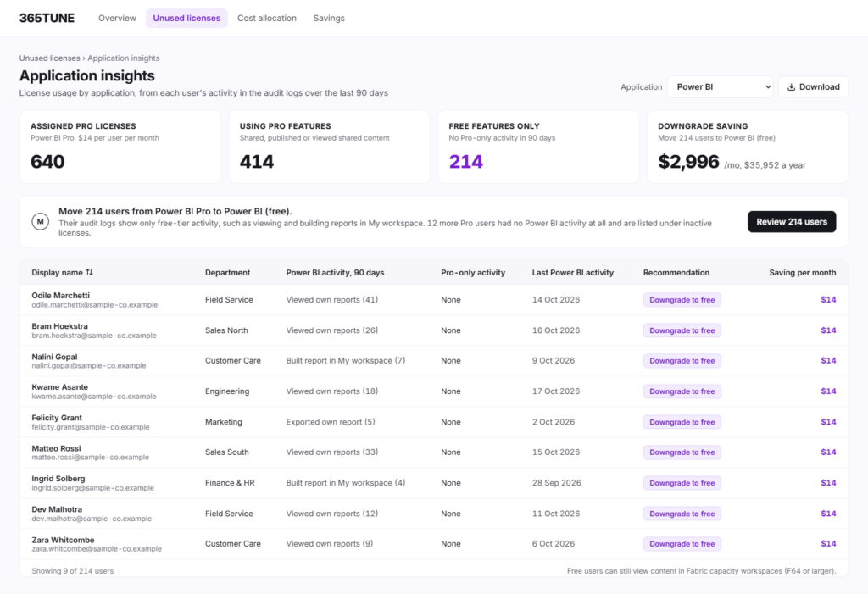Sort by Display name arrows icon
This screenshot has width=868, height=594.
coord(90,272)
